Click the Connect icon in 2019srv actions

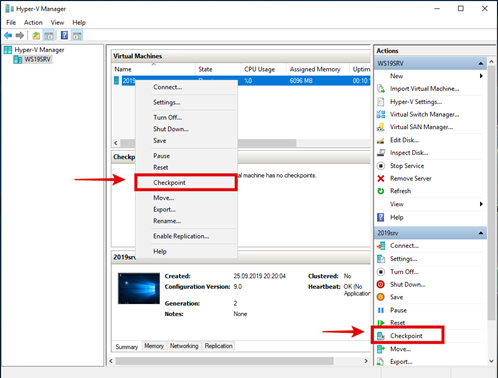(x=381, y=246)
